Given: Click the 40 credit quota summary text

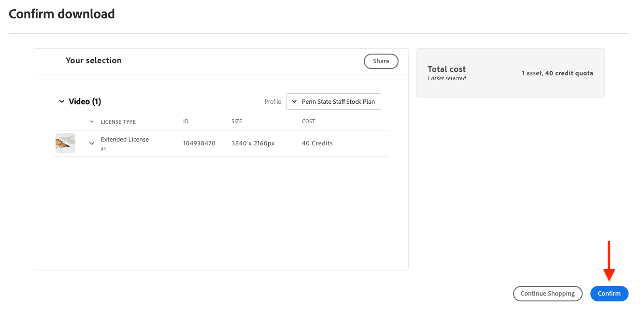Looking at the screenshot, I should tap(569, 73).
